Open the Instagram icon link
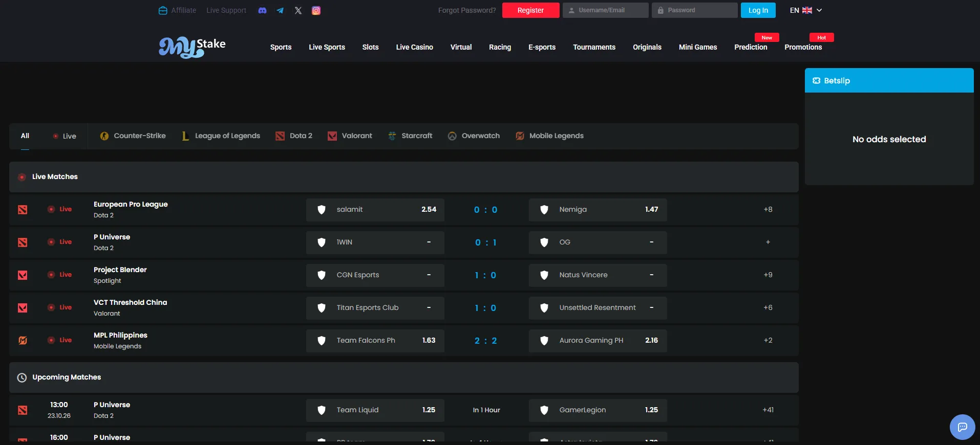Screen dimensions: 980x445 [x=316, y=10]
